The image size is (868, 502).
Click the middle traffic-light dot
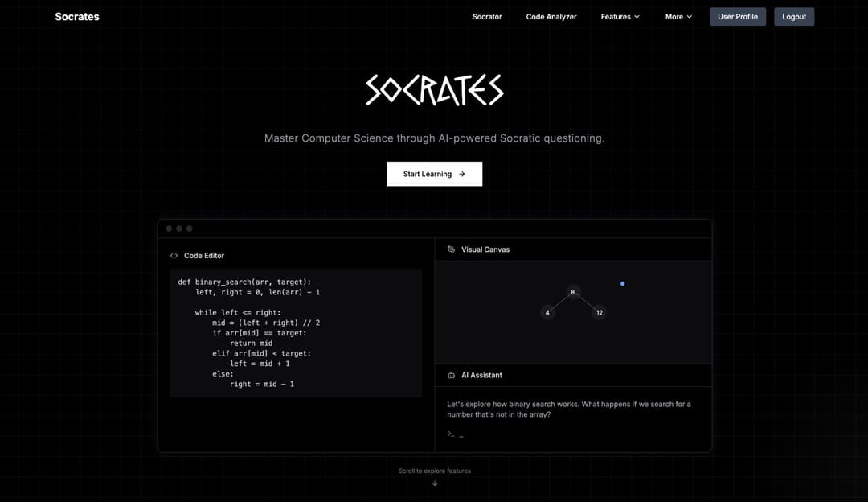[178, 228]
